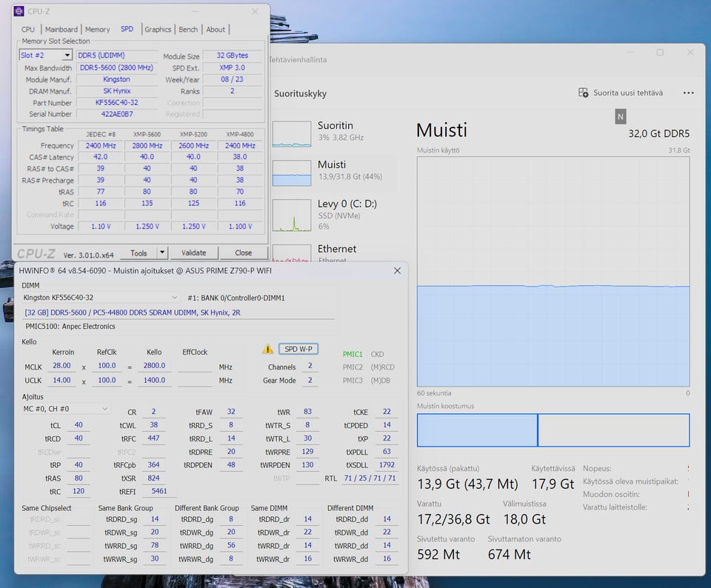Viewport: 711px width, 588px height.
Task: Click the CPU-Z app icon in title bar
Action: coord(19,11)
